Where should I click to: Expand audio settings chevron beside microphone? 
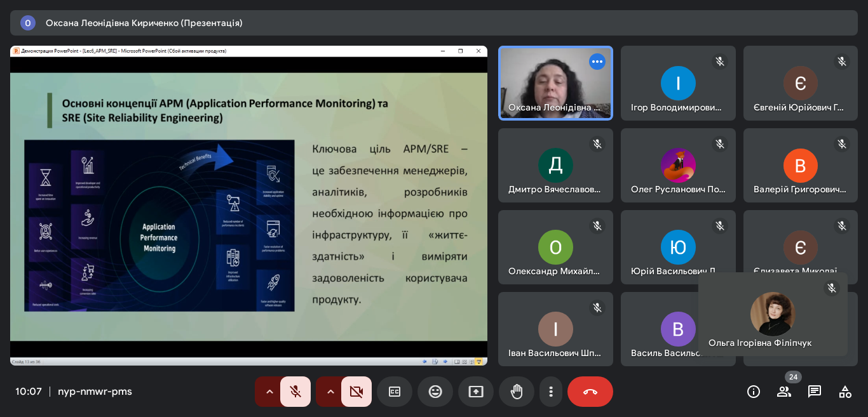pyautogui.click(x=269, y=392)
